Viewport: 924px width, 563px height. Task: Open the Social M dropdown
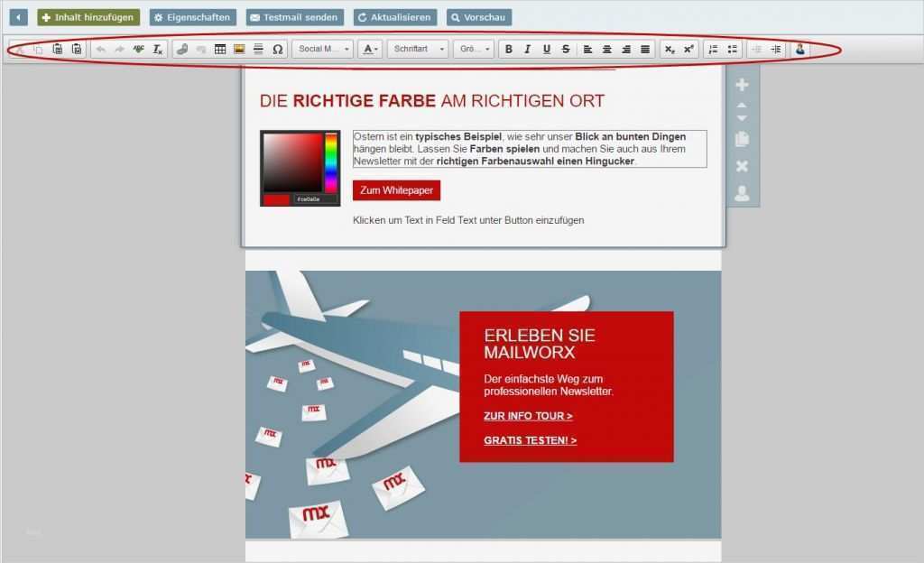(x=321, y=49)
